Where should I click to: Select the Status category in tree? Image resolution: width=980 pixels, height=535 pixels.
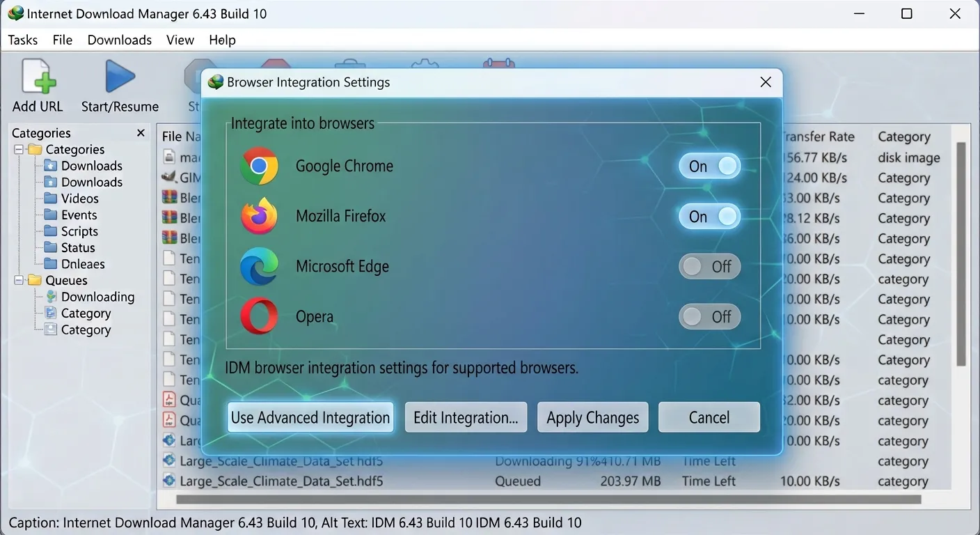78,248
